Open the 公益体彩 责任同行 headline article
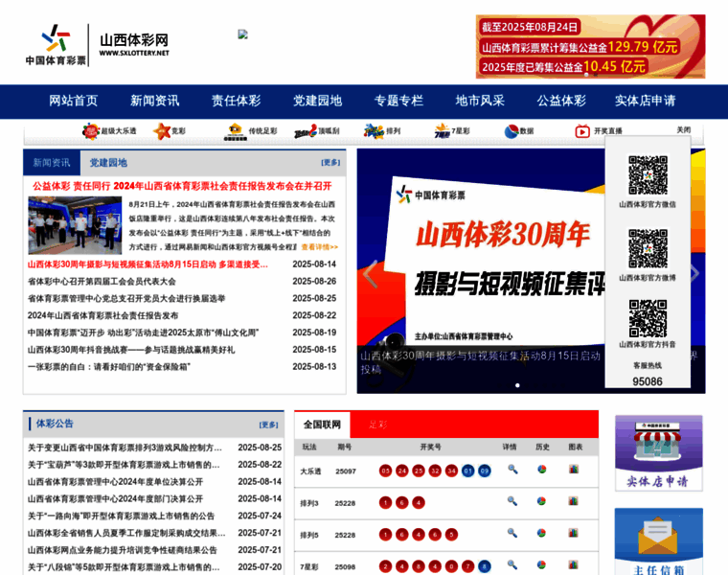Screen dimensions: 728x575 click(x=182, y=186)
